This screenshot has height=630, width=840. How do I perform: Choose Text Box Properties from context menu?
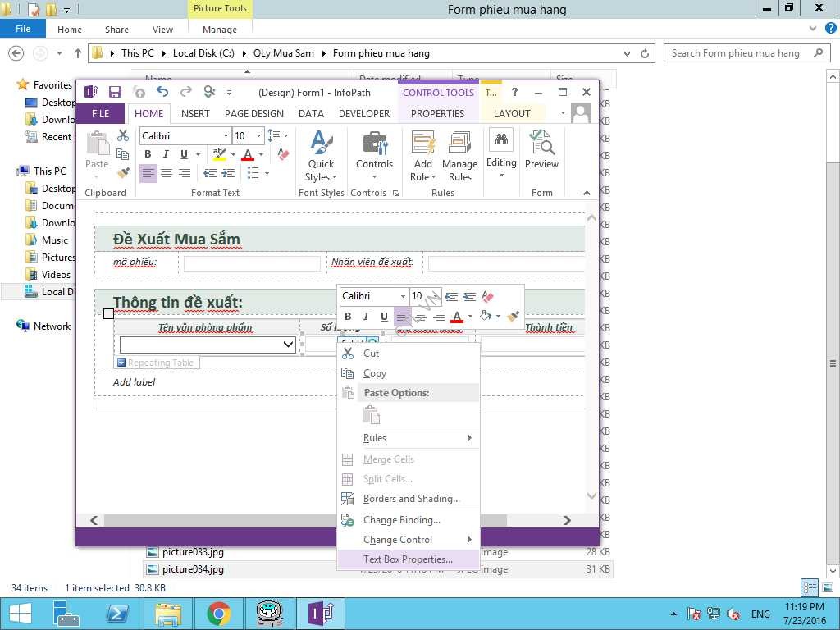[x=408, y=559]
